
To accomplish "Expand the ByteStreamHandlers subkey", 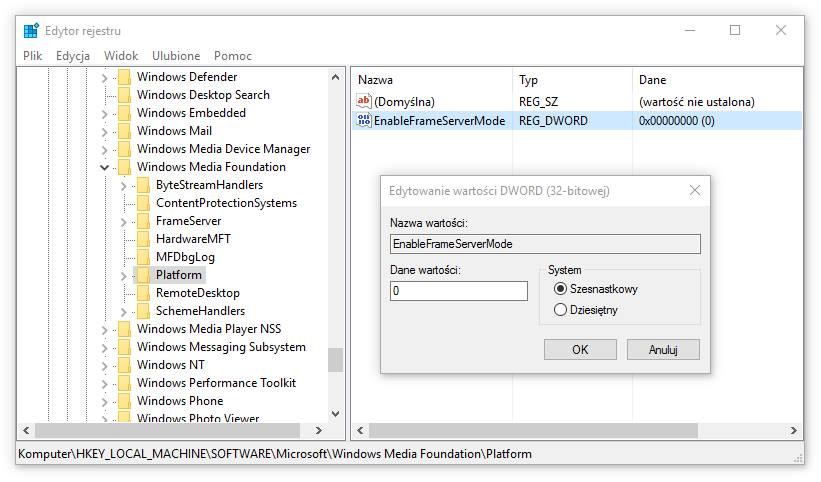I will pyautogui.click(x=124, y=186).
